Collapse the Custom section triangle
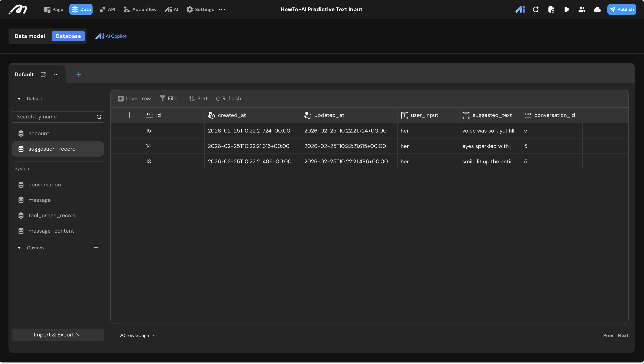Image resolution: width=644 pixels, height=364 pixels. coord(19,248)
